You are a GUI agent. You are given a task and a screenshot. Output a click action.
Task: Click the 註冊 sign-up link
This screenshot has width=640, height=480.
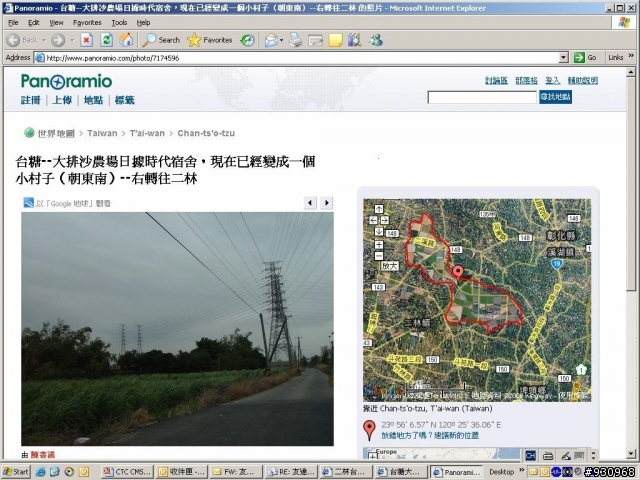point(31,100)
